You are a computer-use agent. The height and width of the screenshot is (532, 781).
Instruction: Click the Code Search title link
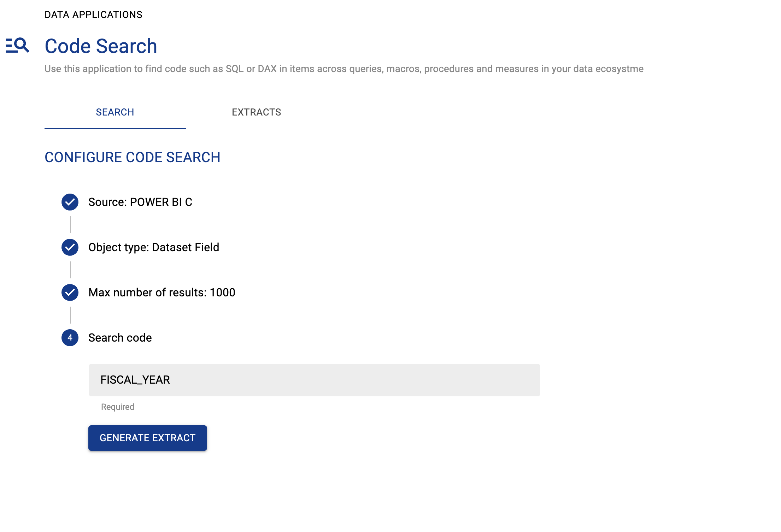tap(101, 46)
